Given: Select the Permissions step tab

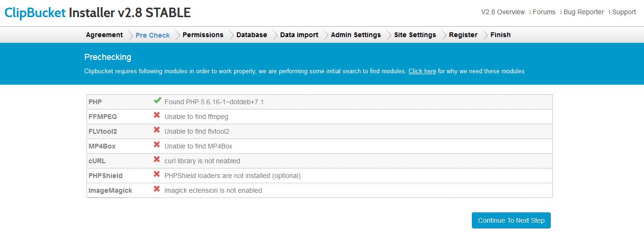Looking at the screenshot, I should [203, 35].
